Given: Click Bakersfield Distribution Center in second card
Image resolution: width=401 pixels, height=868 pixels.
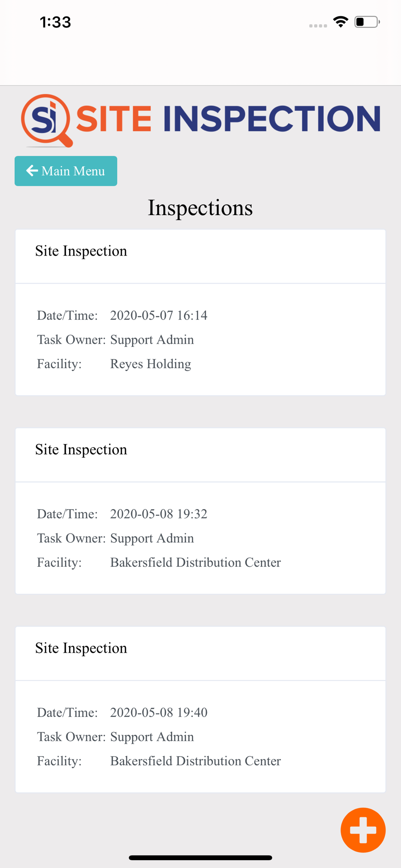Looking at the screenshot, I should 195,562.
